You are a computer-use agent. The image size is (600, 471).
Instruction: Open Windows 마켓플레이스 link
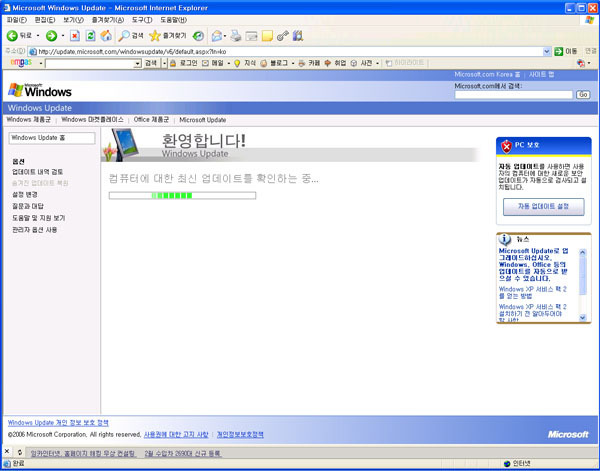point(92,120)
